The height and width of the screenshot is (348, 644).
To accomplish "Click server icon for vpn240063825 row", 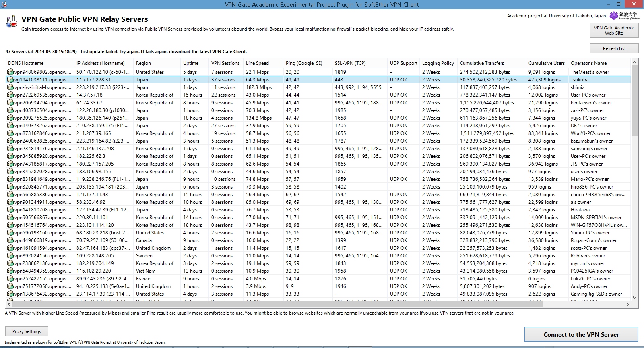I will 10,141.
